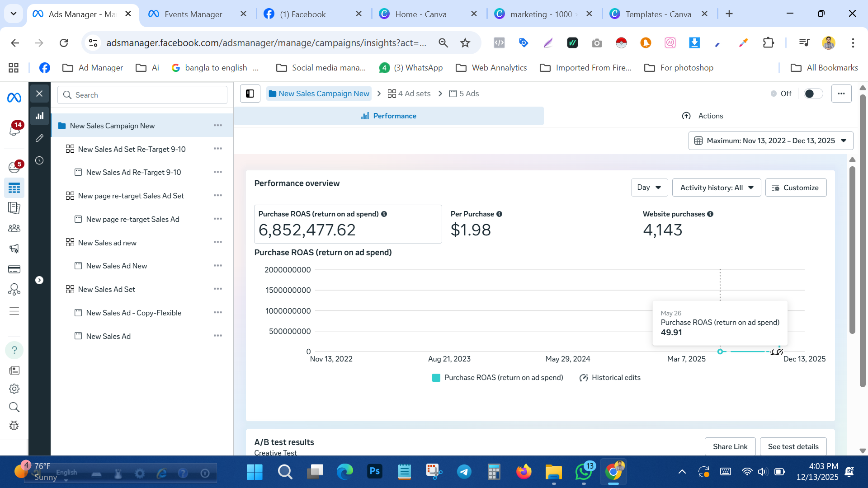The image size is (868, 488).
Task: Open options for New Sales Ad Set Re-Target 9-10
Action: 218,149
